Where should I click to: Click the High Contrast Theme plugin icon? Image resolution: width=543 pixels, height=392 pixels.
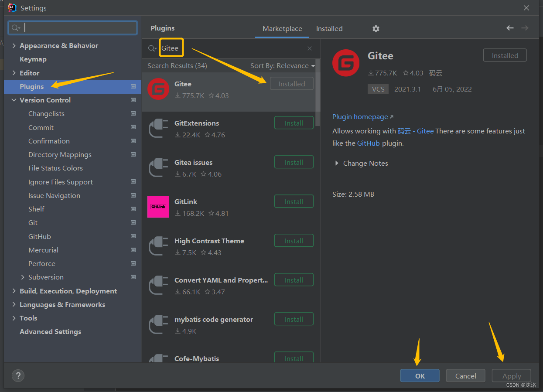(x=158, y=246)
